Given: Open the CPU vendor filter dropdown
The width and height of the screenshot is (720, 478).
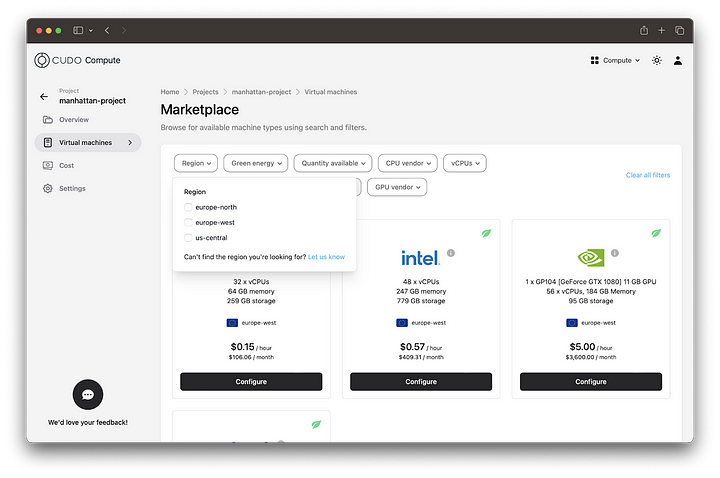Looking at the screenshot, I should coord(408,163).
